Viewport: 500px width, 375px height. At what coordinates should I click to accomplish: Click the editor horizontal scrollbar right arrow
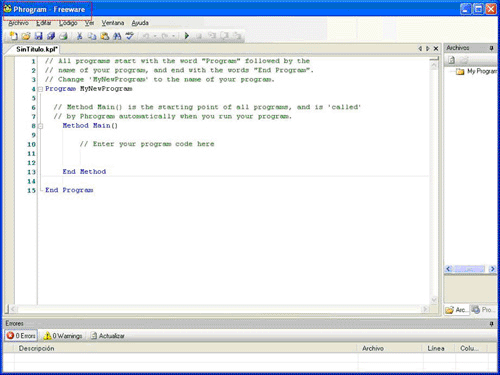point(425,309)
